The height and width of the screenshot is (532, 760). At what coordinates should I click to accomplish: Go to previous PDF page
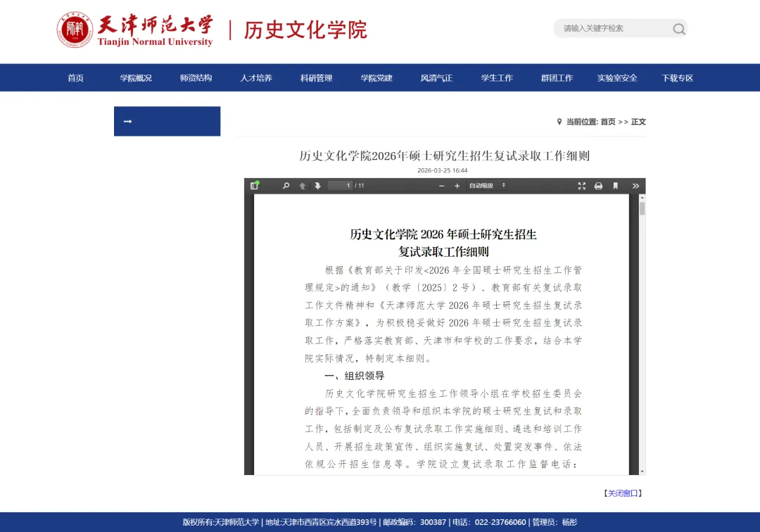[302, 186]
